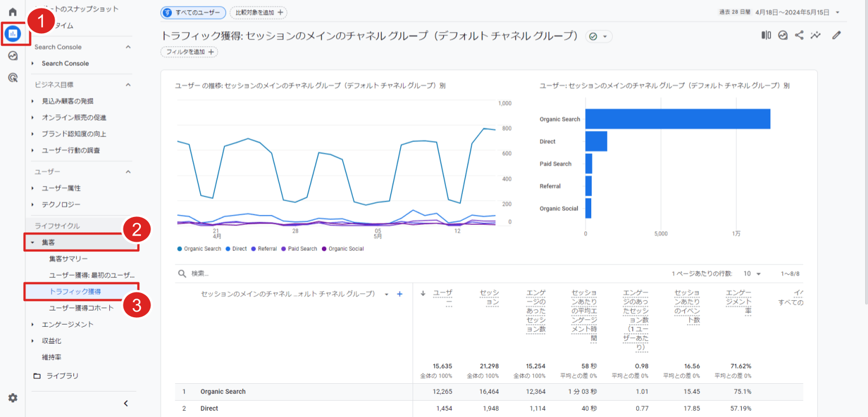Click the Home icon in left rail

12,12
